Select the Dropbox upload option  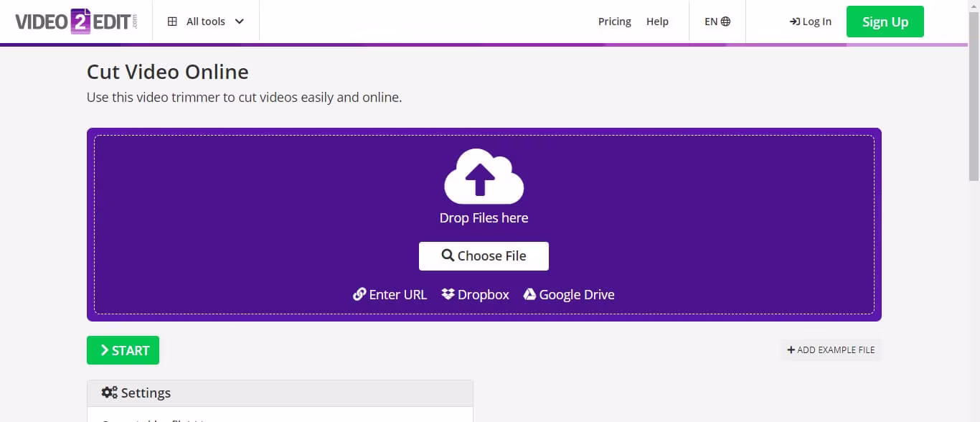(x=475, y=294)
